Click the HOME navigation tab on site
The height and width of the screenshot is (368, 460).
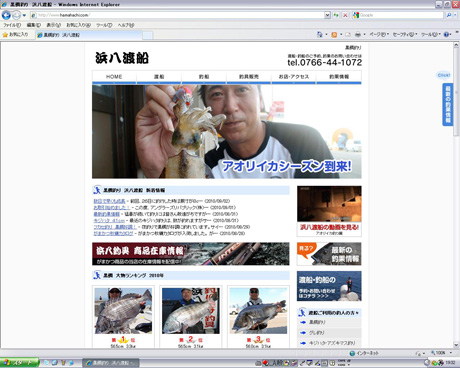114,77
